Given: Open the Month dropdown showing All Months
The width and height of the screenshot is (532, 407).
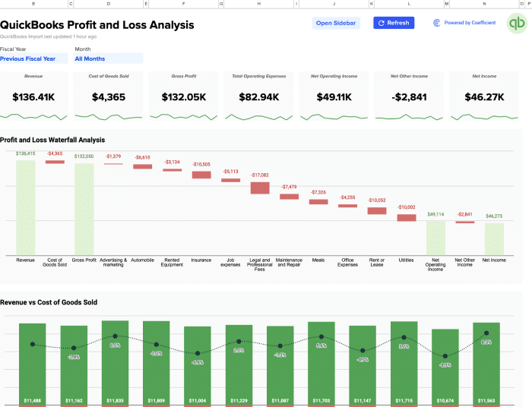Looking at the screenshot, I should coord(108,58).
